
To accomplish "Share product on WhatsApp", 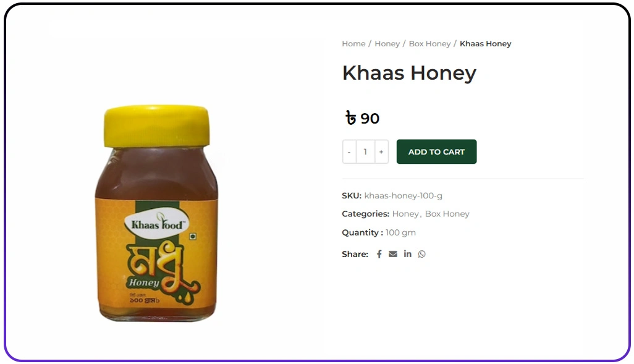I will pos(421,254).
